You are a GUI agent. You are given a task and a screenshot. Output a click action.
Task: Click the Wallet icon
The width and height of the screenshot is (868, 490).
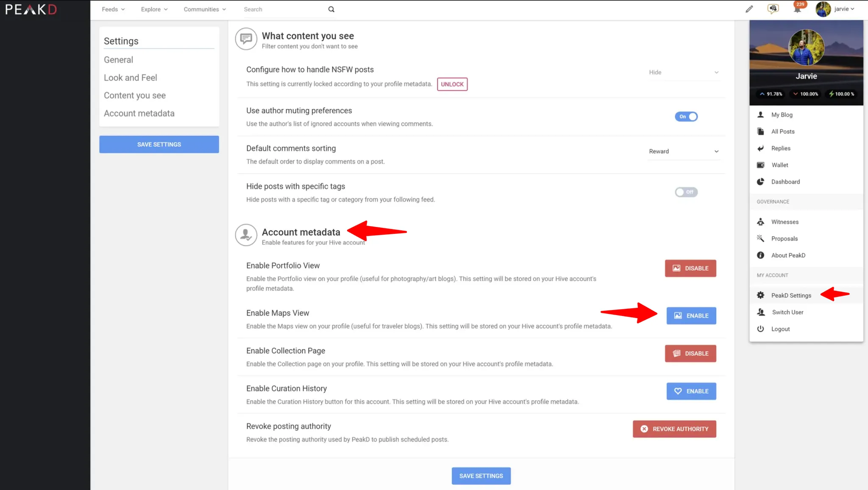(x=761, y=165)
